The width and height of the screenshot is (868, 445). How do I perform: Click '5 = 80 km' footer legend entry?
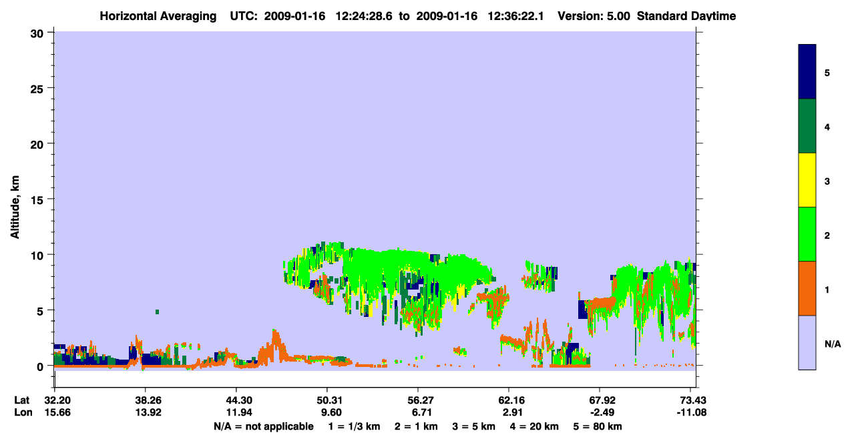coord(598,426)
